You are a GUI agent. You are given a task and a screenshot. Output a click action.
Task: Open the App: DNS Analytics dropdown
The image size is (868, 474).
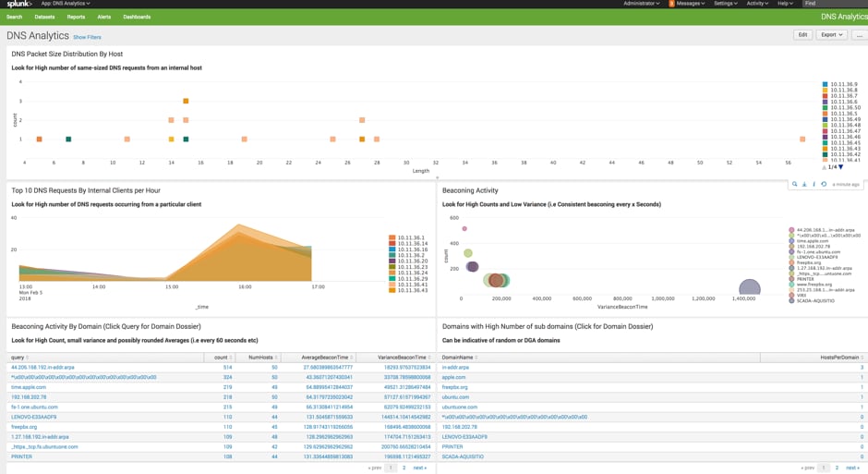click(x=66, y=4)
